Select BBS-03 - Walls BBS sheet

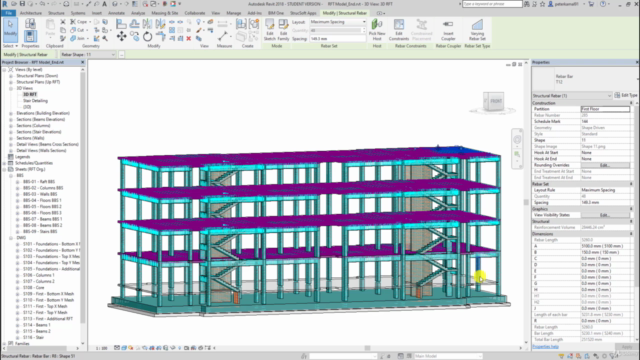tap(40, 194)
